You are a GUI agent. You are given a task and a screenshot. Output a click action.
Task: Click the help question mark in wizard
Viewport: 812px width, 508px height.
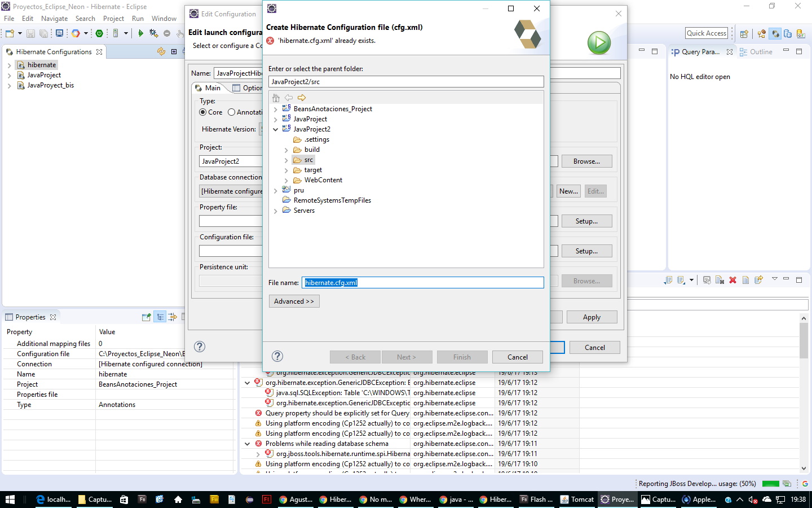(277, 356)
